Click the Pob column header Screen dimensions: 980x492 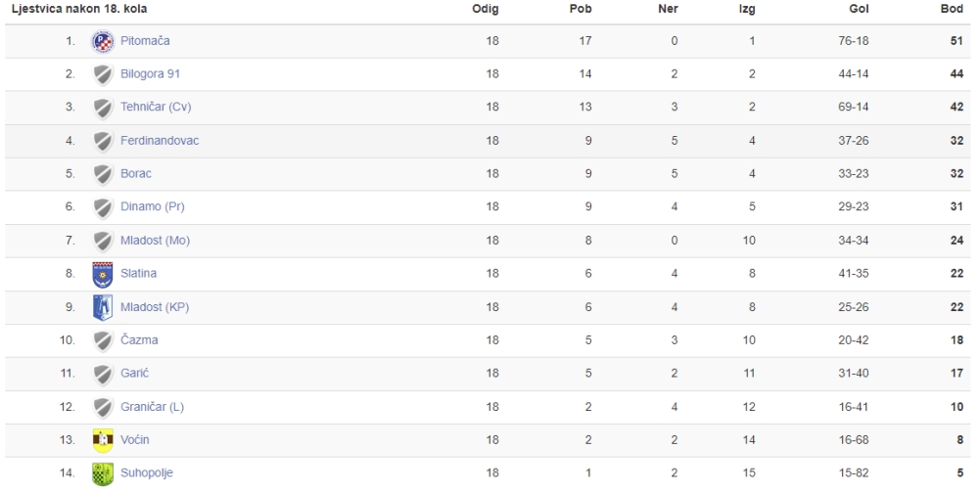[x=581, y=9]
